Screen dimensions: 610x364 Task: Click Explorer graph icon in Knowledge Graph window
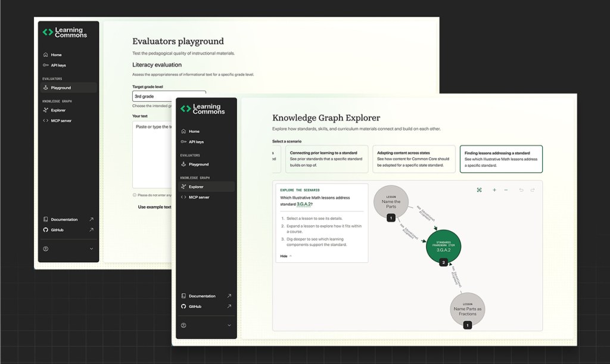click(x=183, y=186)
